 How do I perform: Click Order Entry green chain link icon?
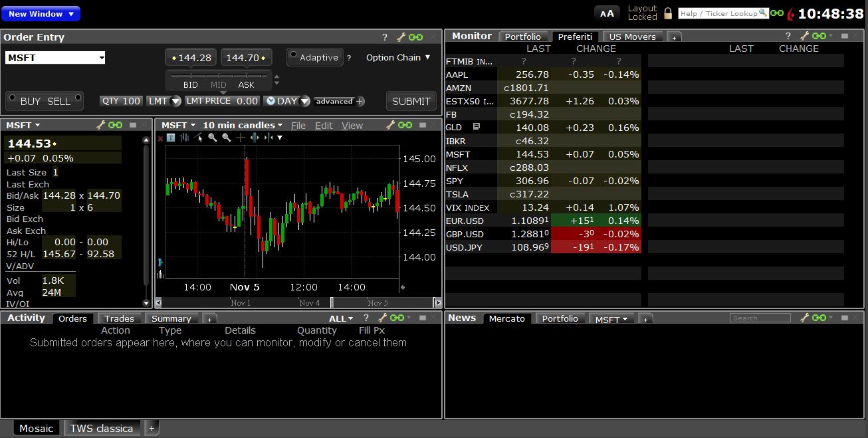point(415,37)
